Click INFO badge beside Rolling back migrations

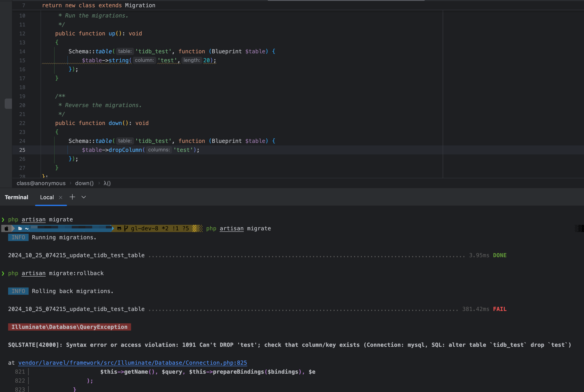18,291
